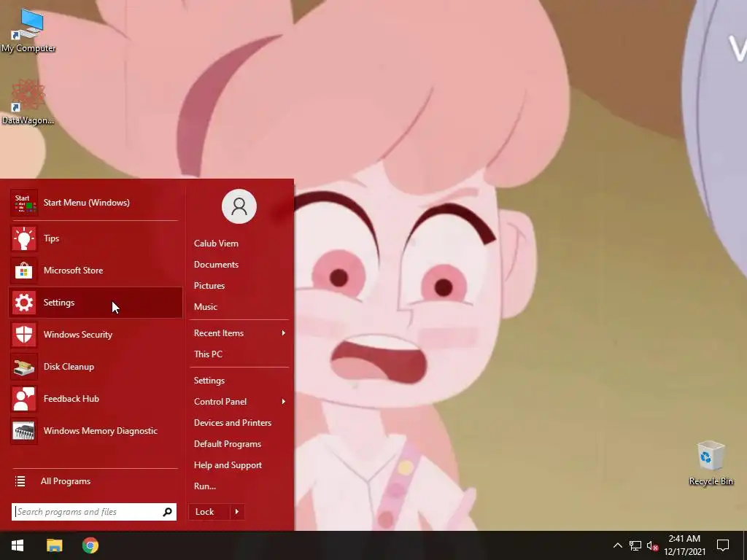The height and width of the screenshot is (560, 747).
Task: Click the Lock button
Action: tap(209, 512)
